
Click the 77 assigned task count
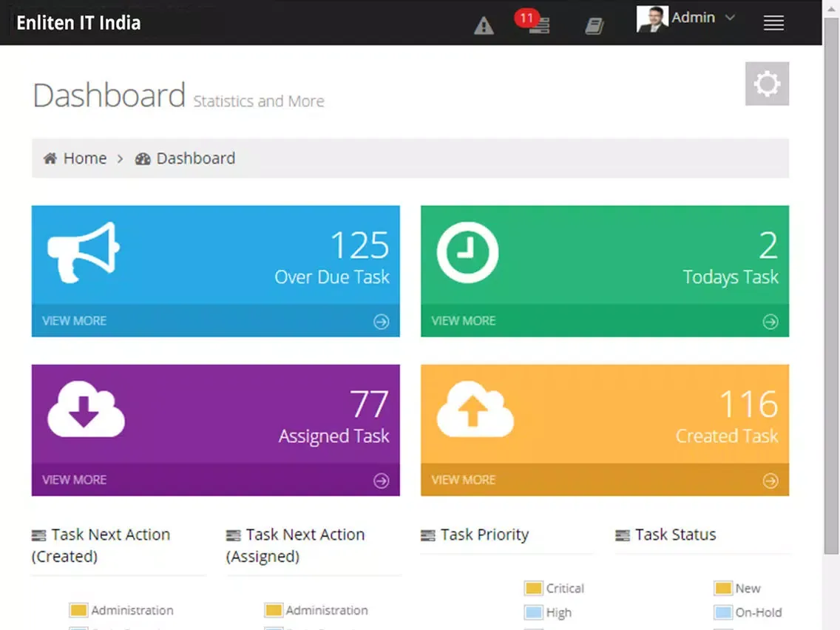(x=370, y=404)
